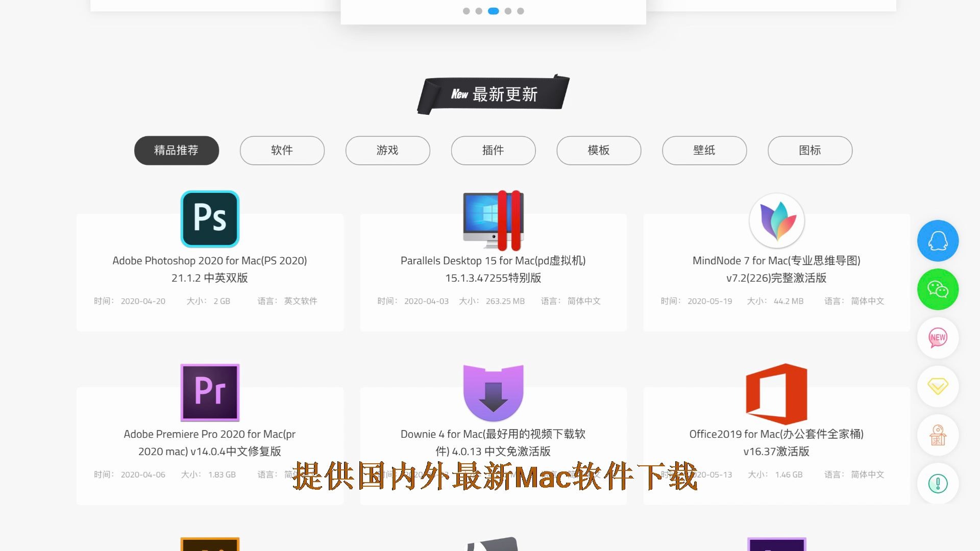Click Premiere date text 2020-04-06
Screen dimensions: 980x551
click(x=143, y=474)
